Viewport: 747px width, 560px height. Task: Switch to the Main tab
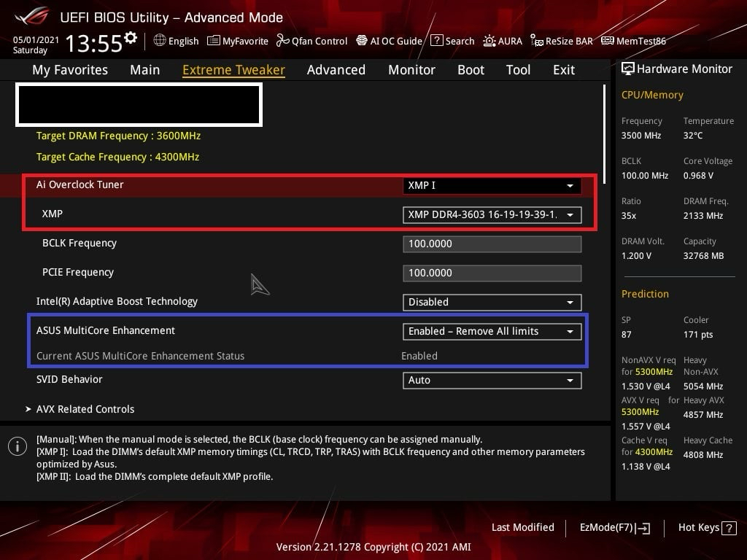[x=145, y=70]
